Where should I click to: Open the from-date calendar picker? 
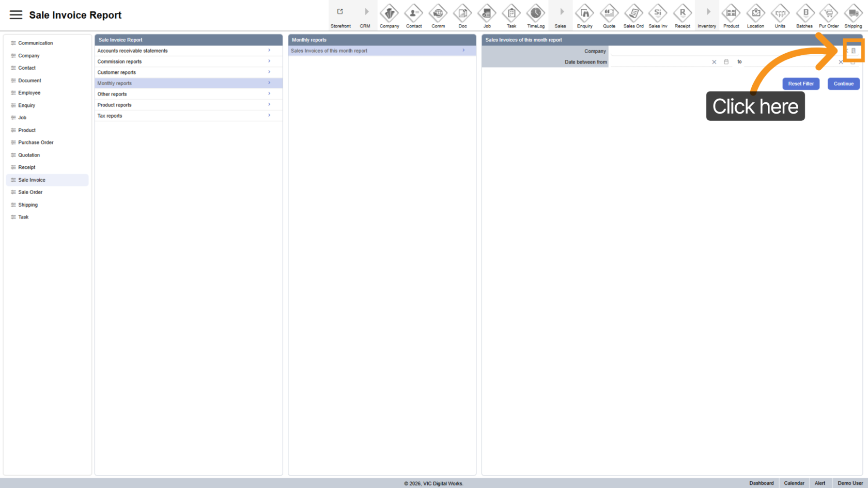click(726, 62)
